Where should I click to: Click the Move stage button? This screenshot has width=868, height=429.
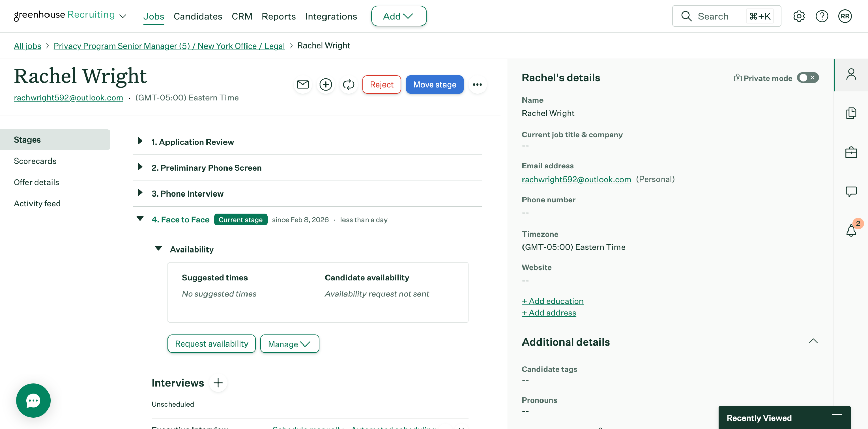(x=434, y=85)
